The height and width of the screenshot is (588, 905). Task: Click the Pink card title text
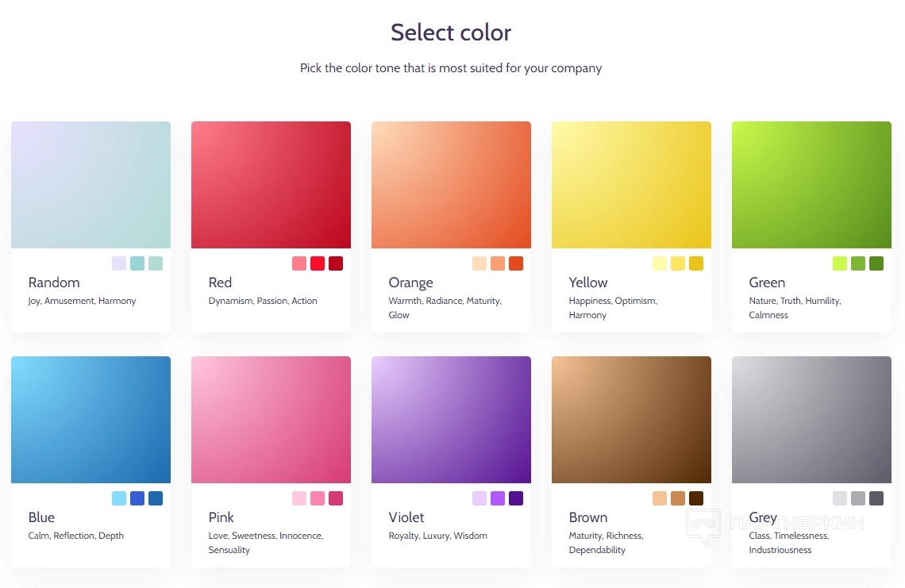click(x=221, y=517)
